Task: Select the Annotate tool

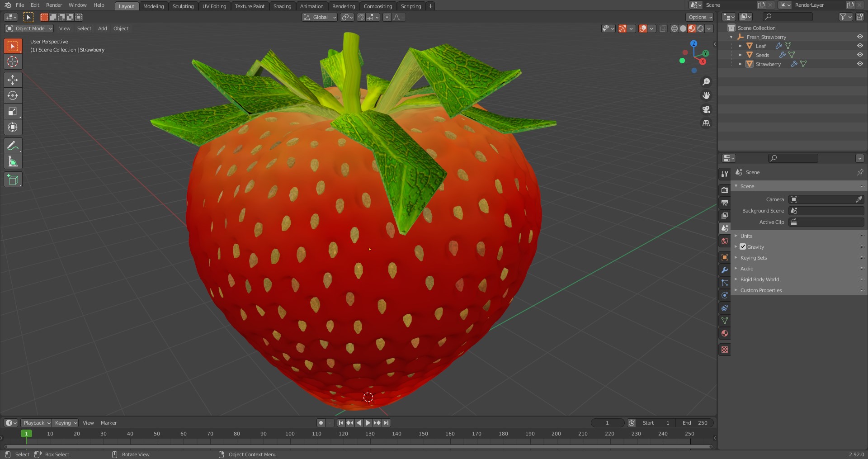Action: click(x=13, y=146)
